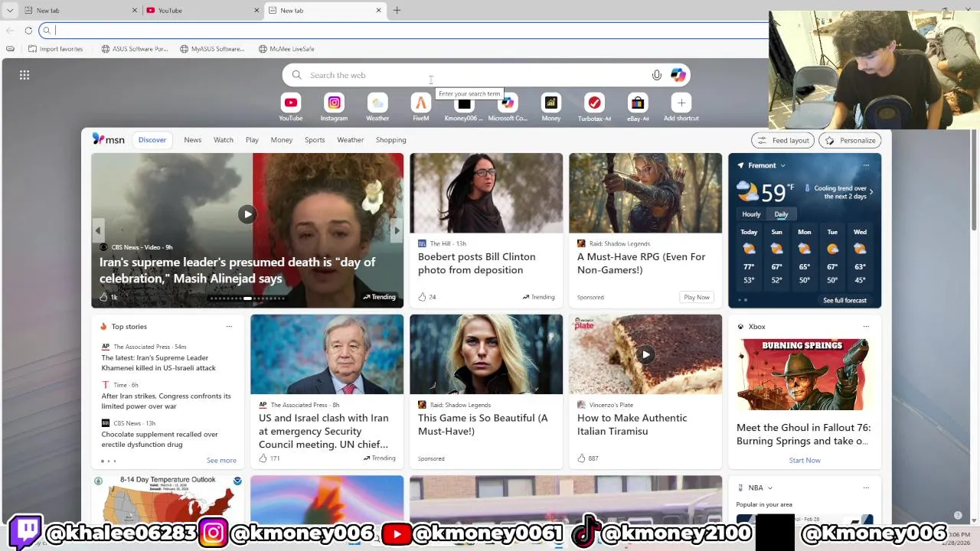980x551 pixels.
Task: Select the Money feed tab
Action: (x=282, y=140)
